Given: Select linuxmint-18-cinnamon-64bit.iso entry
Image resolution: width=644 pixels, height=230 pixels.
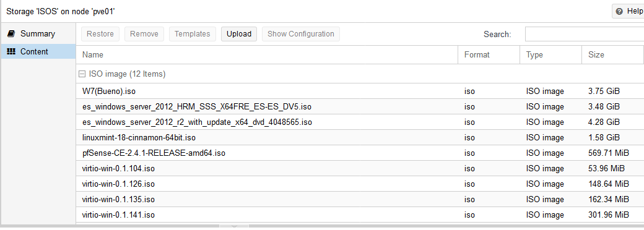Looking at the screenshot, I should (360, 137).
